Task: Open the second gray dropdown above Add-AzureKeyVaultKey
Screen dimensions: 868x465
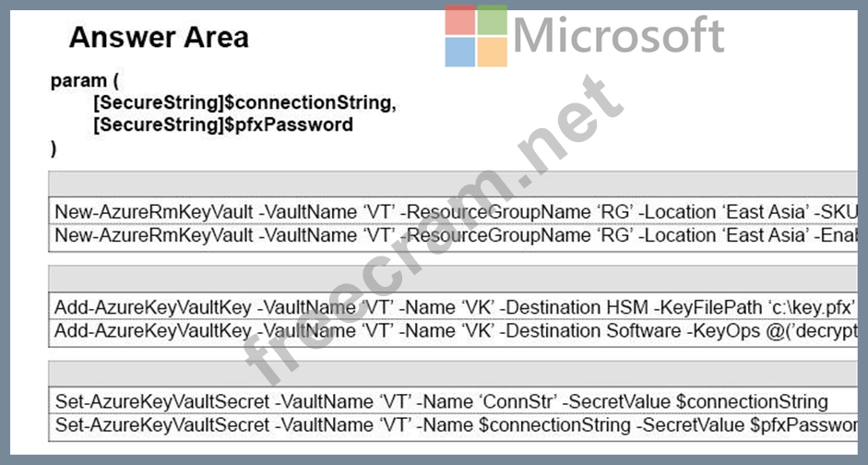Action: click(x=454, y=278)
